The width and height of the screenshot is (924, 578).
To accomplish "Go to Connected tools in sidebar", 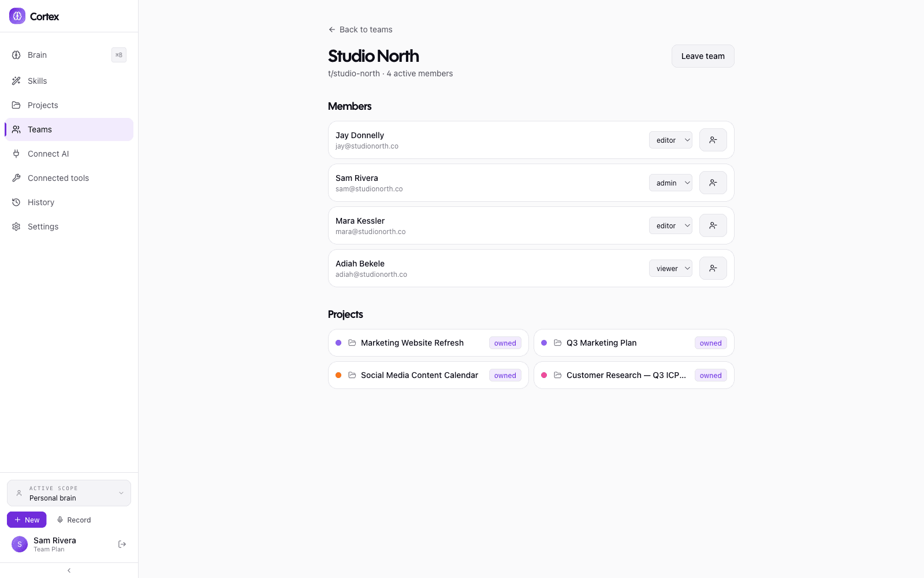I will pyautogui.click(x=69, y=178).
